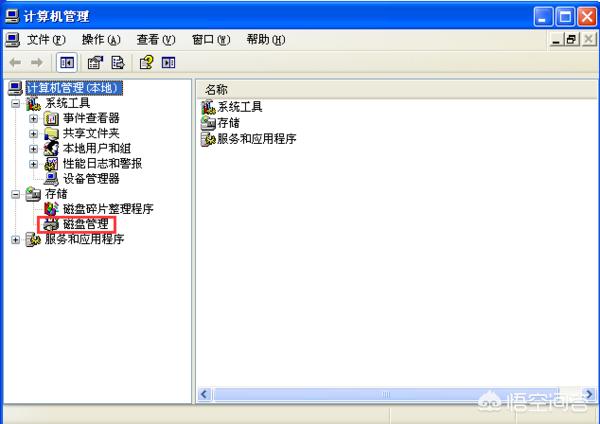Click the 本地用户和组 icon
The height and width of the screenshot is (424, 600).
51,149
